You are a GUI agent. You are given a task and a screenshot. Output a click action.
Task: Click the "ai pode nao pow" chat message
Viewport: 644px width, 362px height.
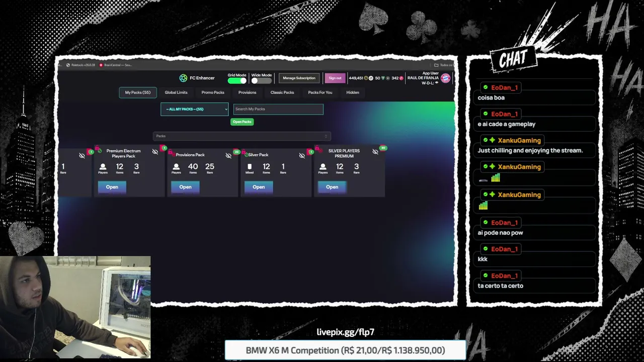coord(501,233)
